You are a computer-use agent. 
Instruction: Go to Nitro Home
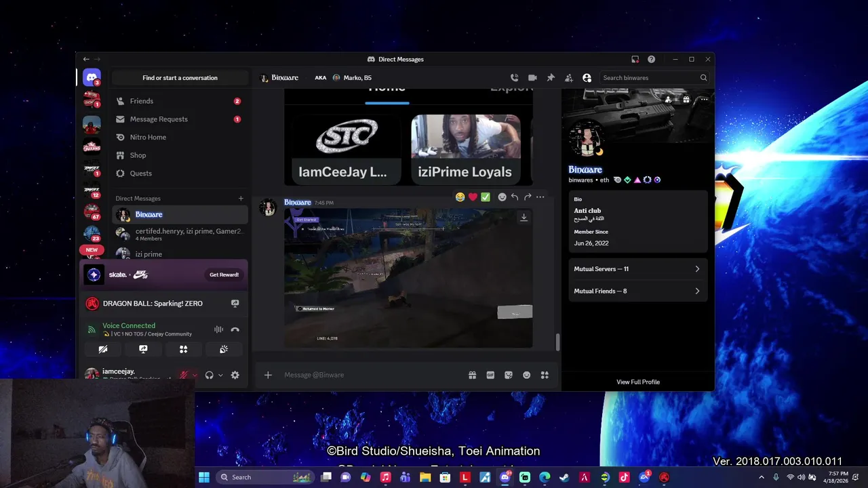click(179, 137)
